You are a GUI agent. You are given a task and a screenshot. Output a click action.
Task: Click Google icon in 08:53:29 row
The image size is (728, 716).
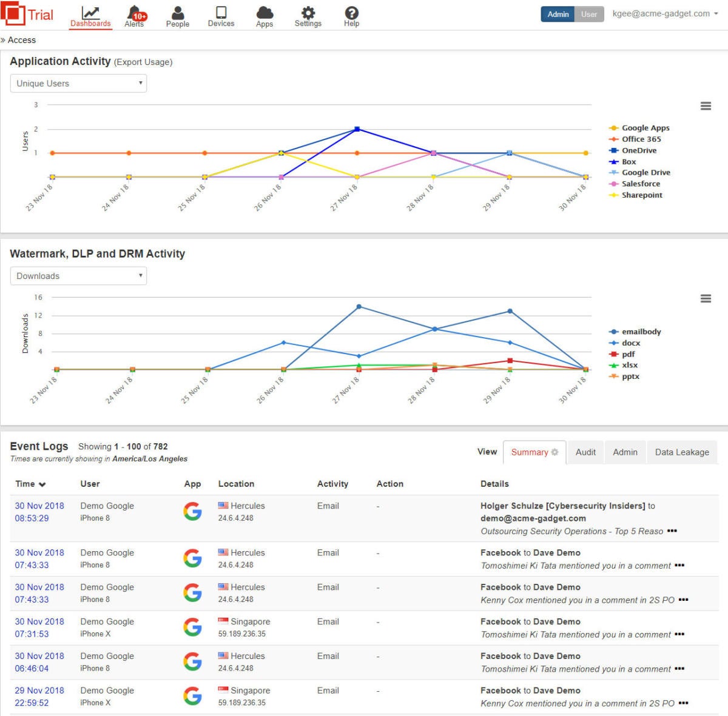point(192,512)
